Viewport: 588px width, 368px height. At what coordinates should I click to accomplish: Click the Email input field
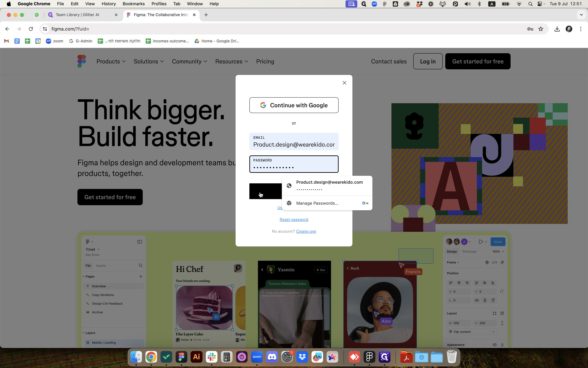click(x=294, y=141)
